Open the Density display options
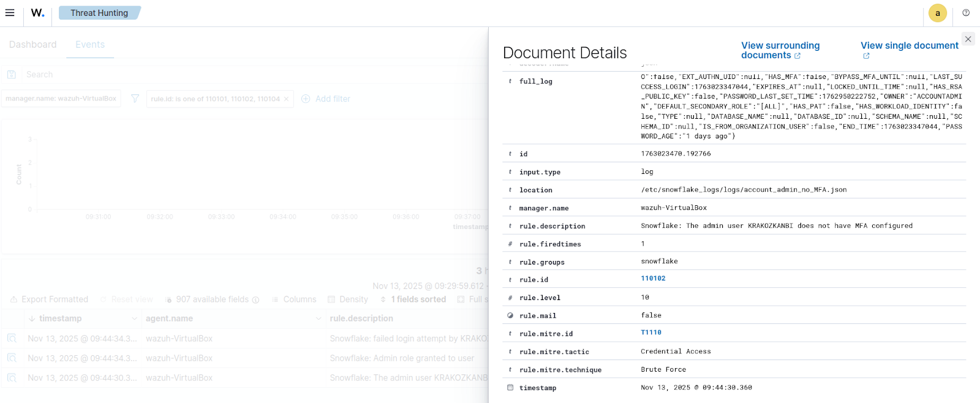The width and height of the screenshot is (980, 403). tap(348, 299)
